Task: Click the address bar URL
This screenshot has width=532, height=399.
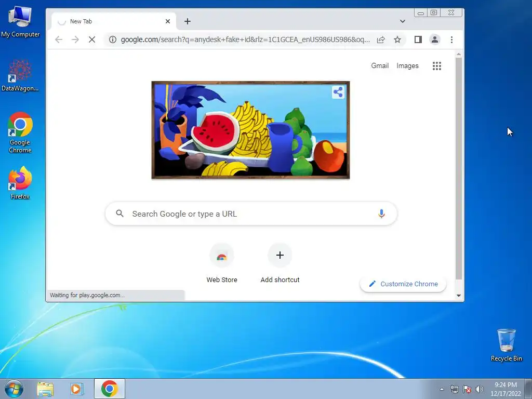Action: [x=245, y=39]
